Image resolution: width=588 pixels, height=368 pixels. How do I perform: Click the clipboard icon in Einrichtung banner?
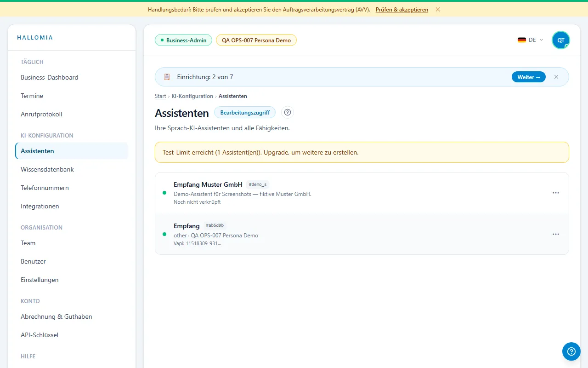[x=167, y=77]
